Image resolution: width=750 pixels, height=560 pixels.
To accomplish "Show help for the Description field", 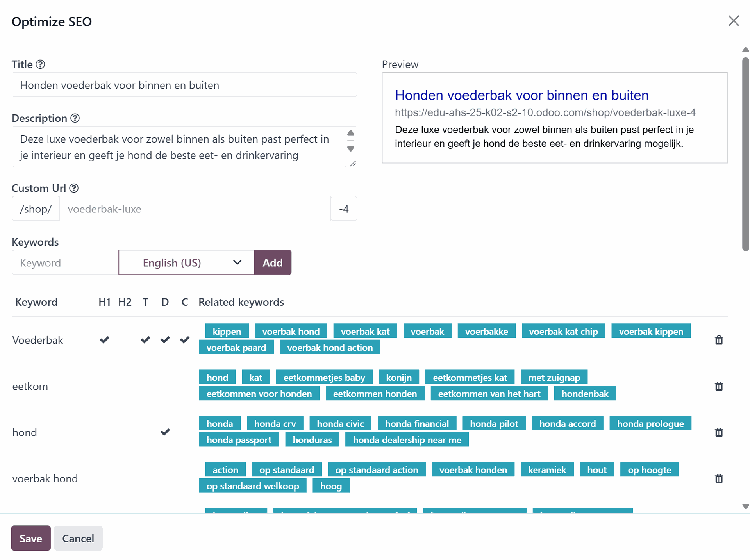I will point(75,118).
